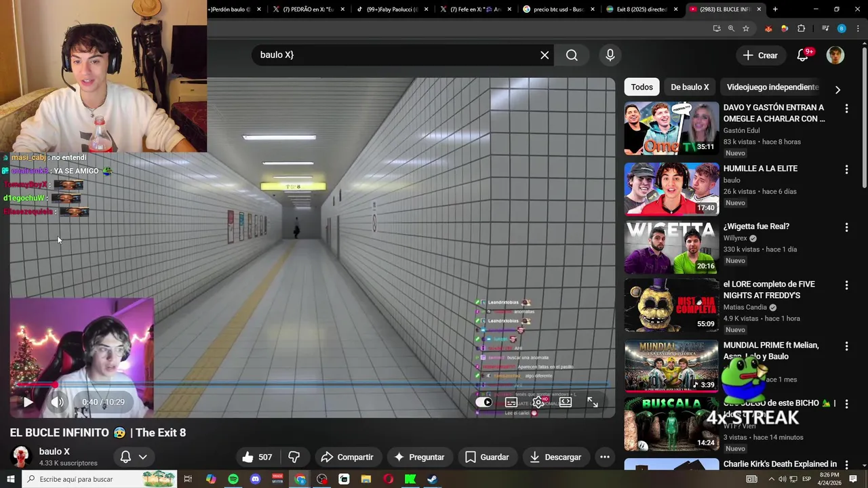The image size is (868, 488).
Task: Open Discord from taskbar
Action: point(255,479)
